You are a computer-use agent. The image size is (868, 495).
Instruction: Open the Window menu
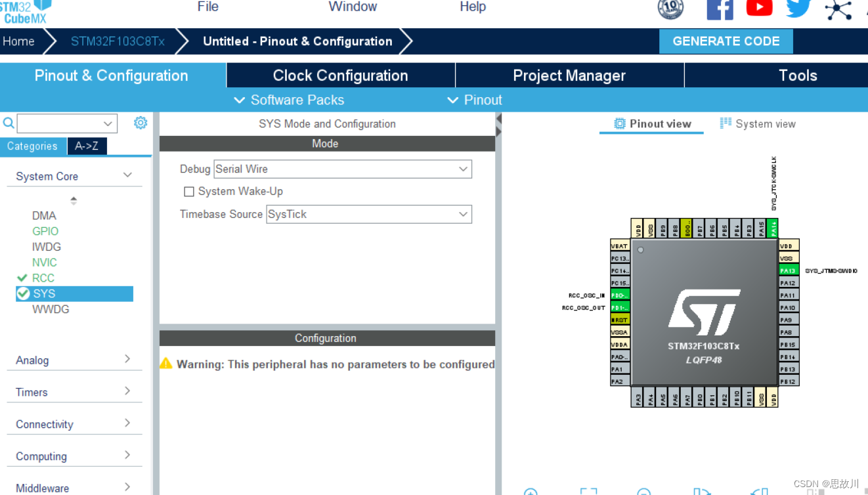coord(353,7)
